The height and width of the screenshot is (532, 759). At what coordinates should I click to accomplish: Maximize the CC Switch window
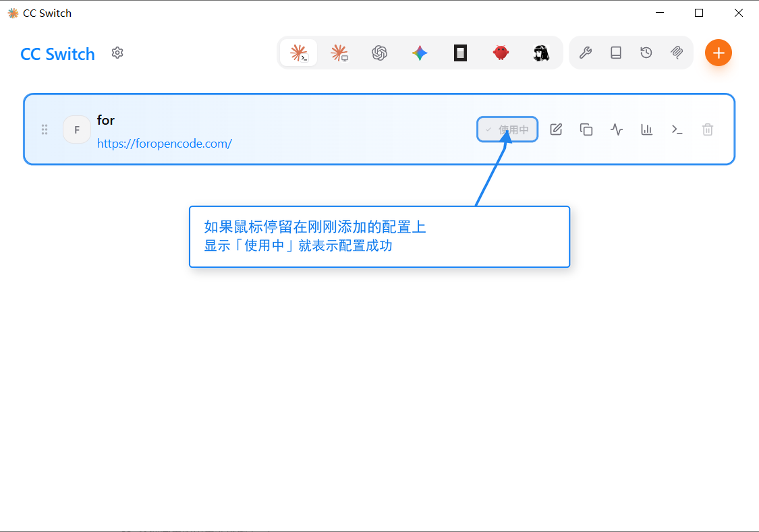click(699, 13)
